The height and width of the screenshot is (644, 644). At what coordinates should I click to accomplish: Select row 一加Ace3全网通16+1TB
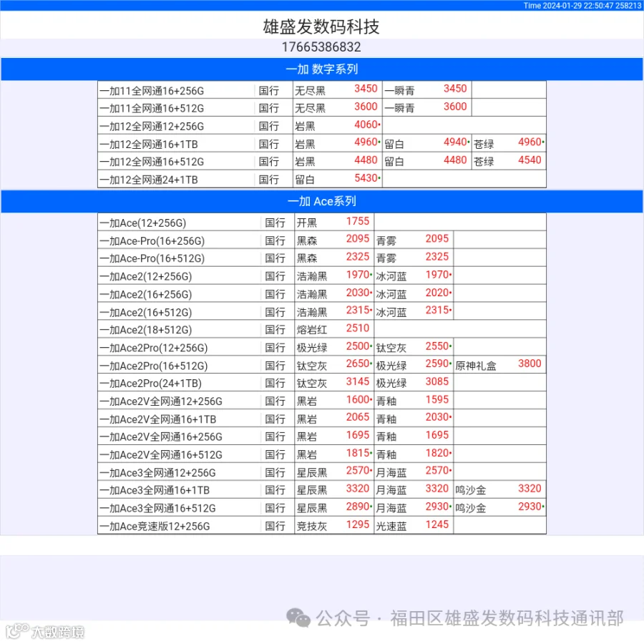coord(322,489)
